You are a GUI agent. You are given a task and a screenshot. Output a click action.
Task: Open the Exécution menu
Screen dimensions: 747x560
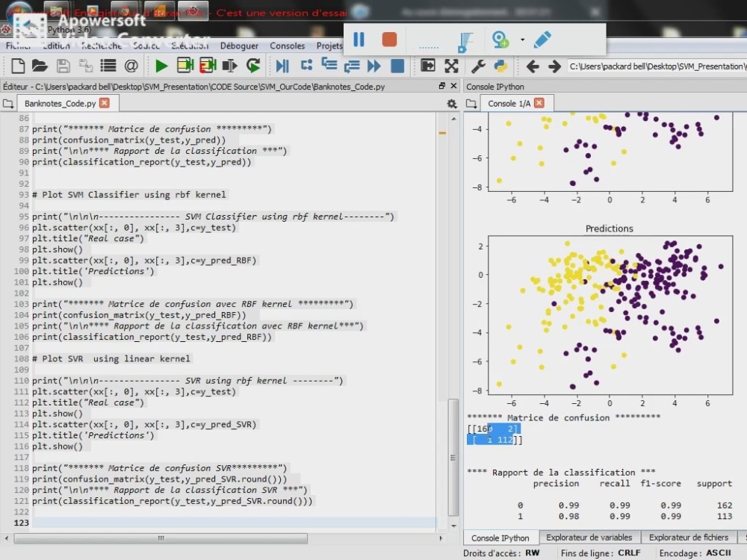(190, 46)
